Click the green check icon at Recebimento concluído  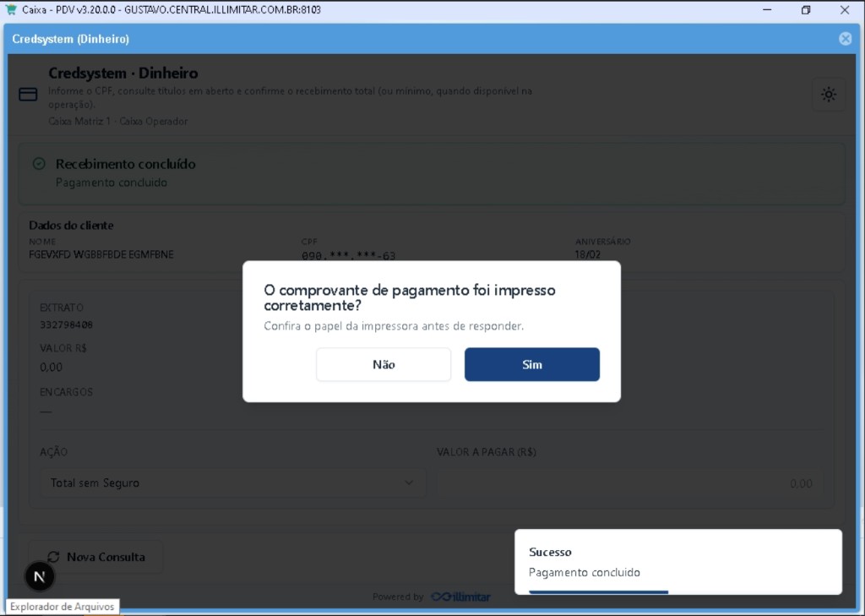39,163
